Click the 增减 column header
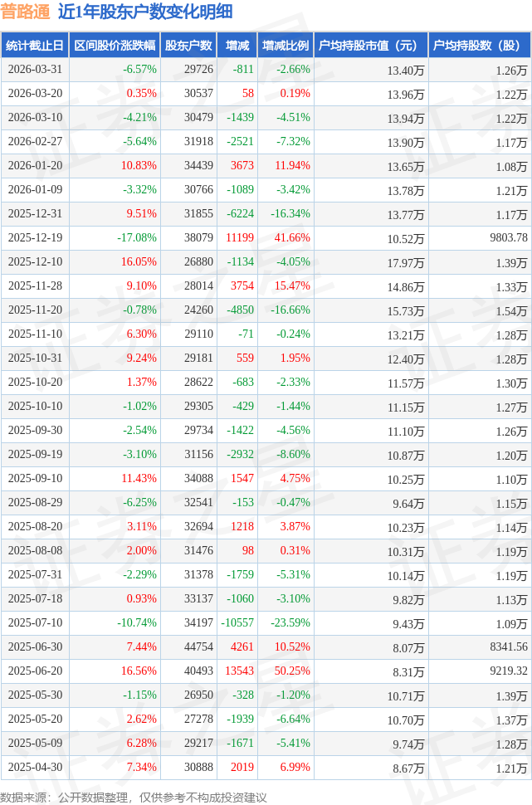The image size is (532, 805). pyautogui.click(x=237, y=46)
